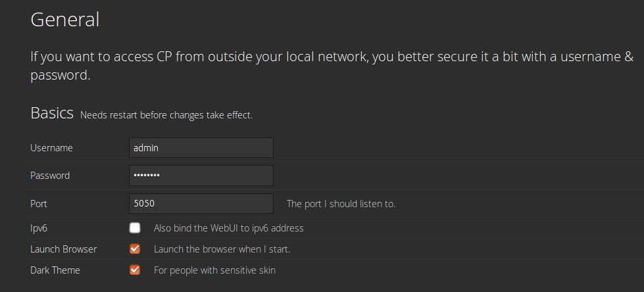Click the Ipv6 label

(39, 228)
